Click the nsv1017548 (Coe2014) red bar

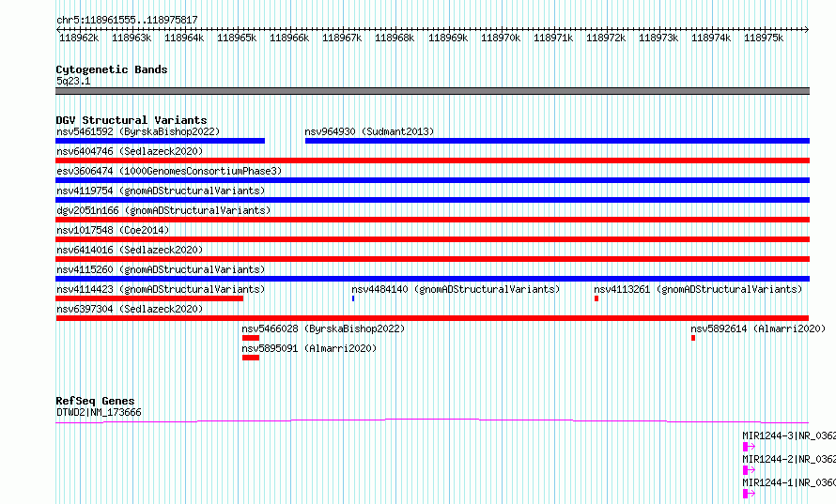click(432, 239)
